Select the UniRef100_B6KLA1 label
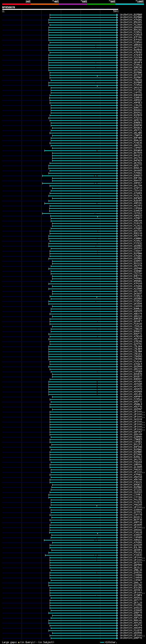This screenshot has width=146, height=644. coord(131,620)
